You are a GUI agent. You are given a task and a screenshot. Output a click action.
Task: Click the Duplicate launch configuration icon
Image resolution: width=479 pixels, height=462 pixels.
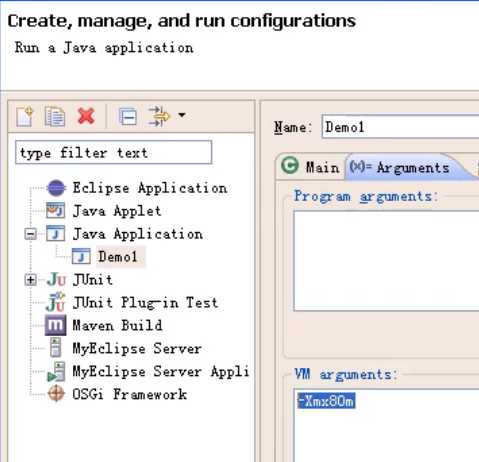point(55,116)
